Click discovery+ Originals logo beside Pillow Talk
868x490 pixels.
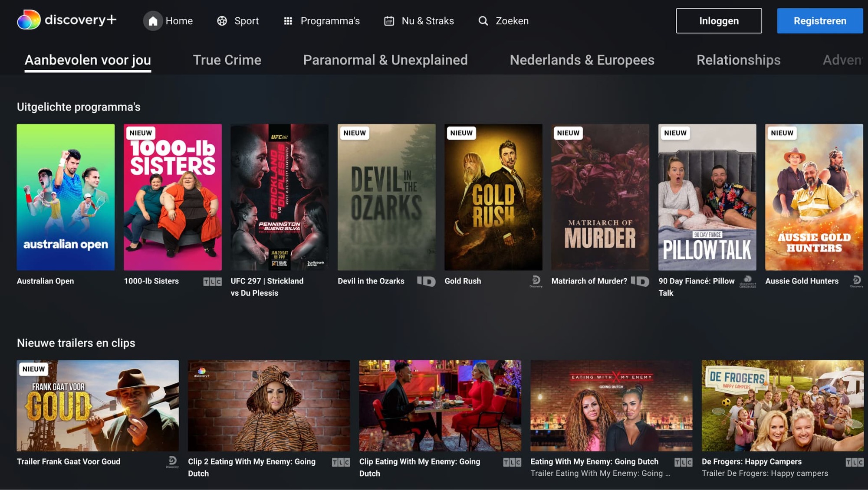pos(748,281)
